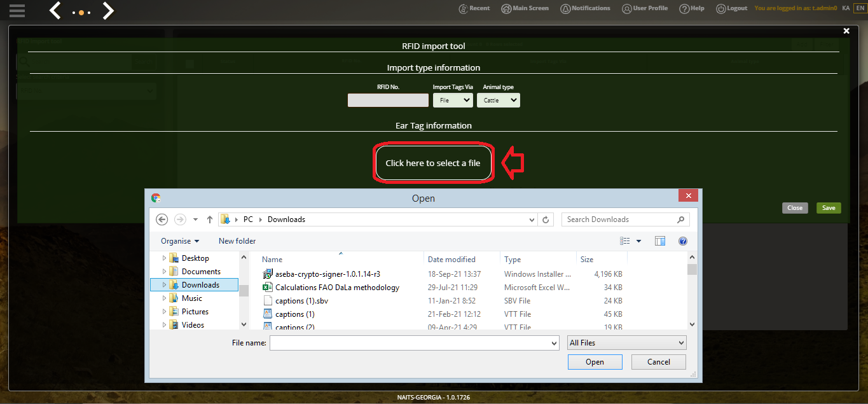Switch language to KA
The width and height of the screenshot is (868, 404).
click(x=845, y=8)
